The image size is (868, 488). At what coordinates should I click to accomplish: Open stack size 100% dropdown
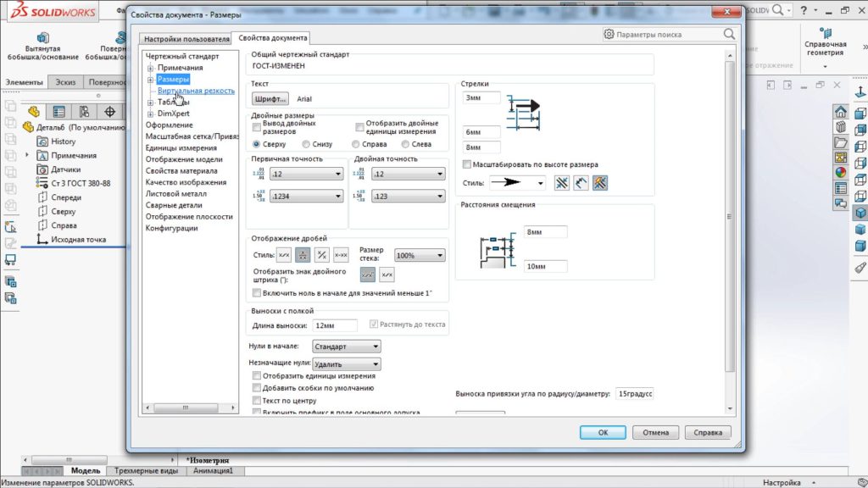(x=420, y=255)
